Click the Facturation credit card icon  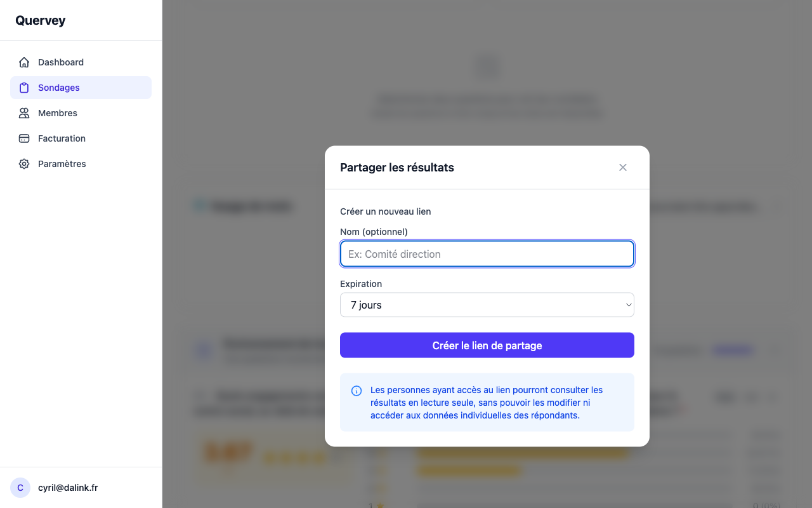pos(24,138)
